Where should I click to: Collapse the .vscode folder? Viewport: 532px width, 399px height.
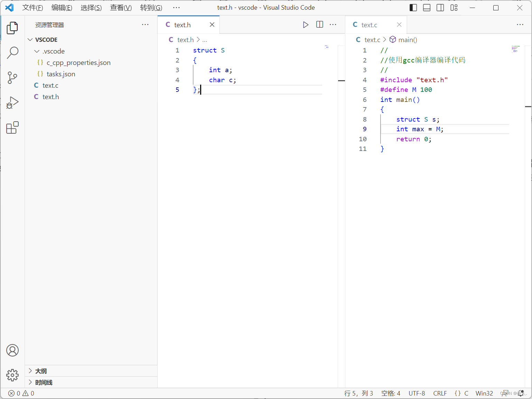point(37,51)
